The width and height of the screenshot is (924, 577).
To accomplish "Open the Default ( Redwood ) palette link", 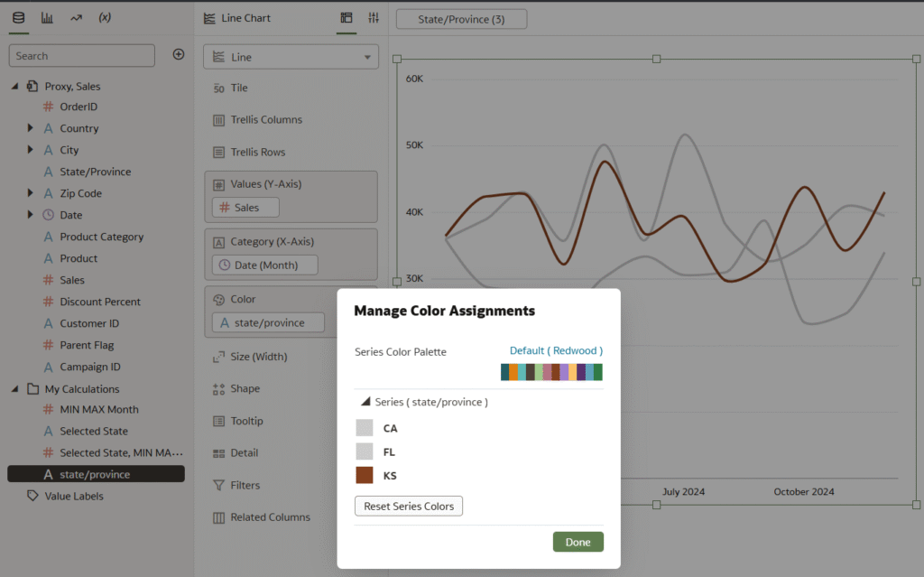I will pos(556,350).
